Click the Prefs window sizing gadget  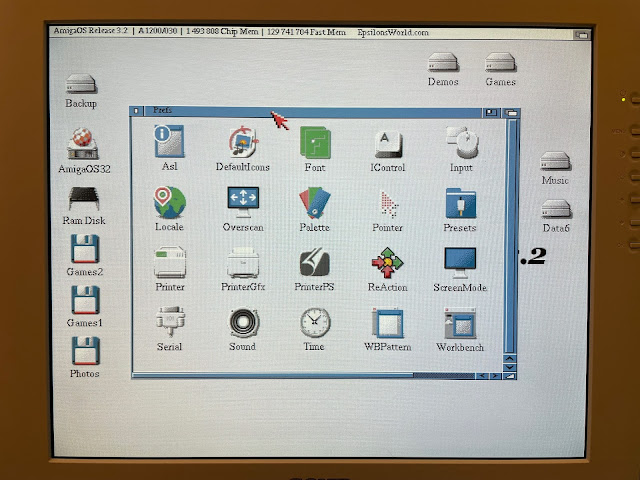509,376
